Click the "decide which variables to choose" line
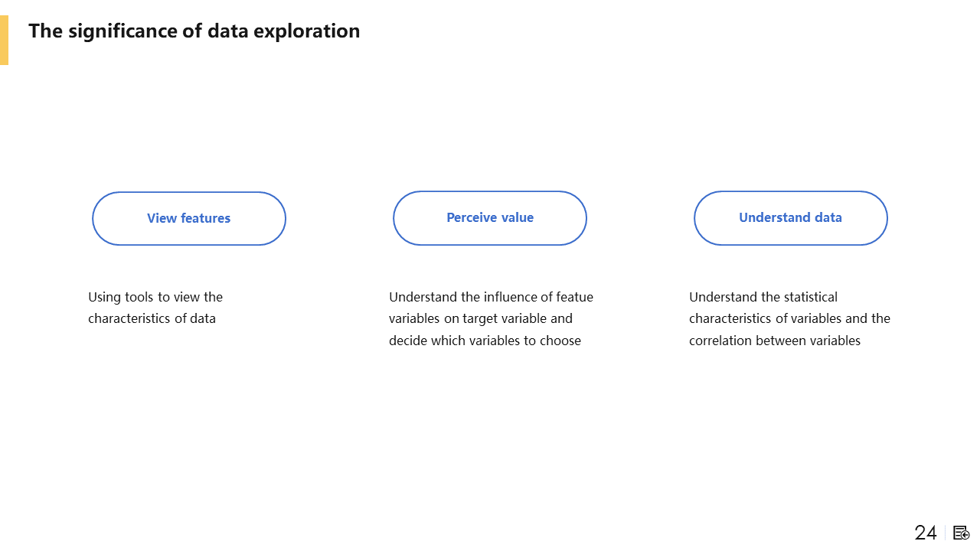The height and width of the screenshot is (551, 980). (x=485, y=341)
